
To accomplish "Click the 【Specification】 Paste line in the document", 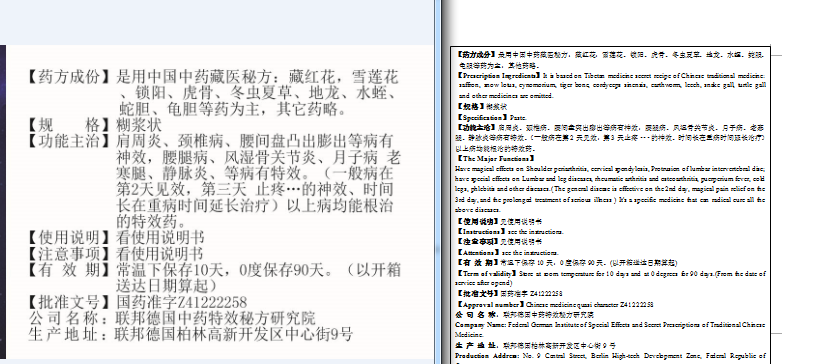I will tap(491, 118).
